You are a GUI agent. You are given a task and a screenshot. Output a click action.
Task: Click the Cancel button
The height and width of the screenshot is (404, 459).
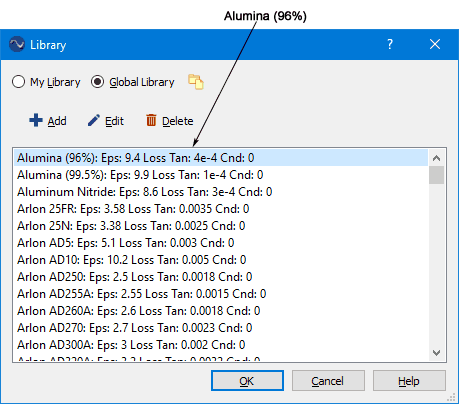tap(328, 380)
